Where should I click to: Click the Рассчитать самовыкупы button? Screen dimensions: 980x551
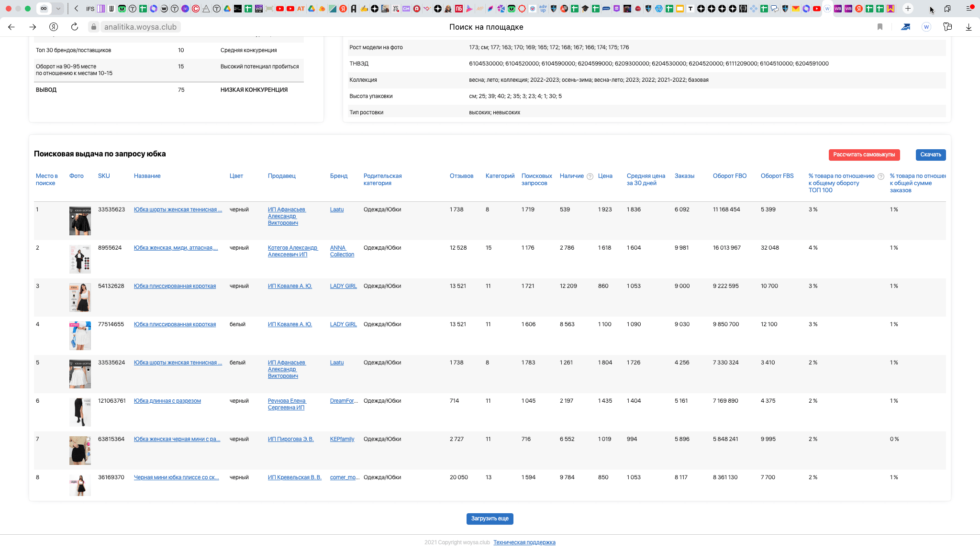(x=864, y=154)
